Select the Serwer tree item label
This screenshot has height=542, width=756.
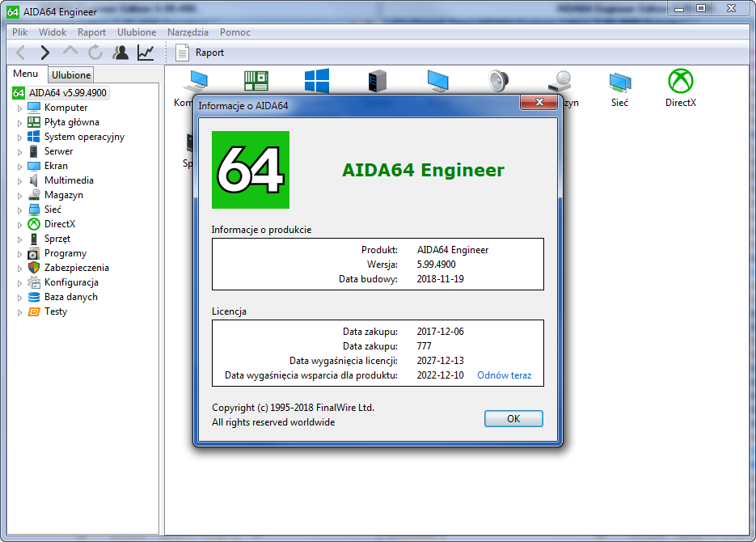click(59, 151)
